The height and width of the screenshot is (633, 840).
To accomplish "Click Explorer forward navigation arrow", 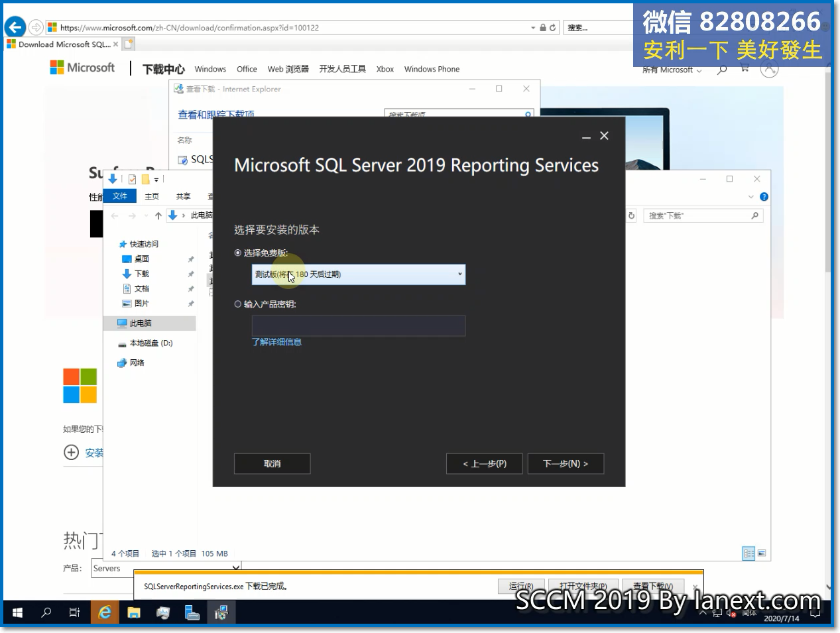I will pyautogui.click(x=132, y=215).
